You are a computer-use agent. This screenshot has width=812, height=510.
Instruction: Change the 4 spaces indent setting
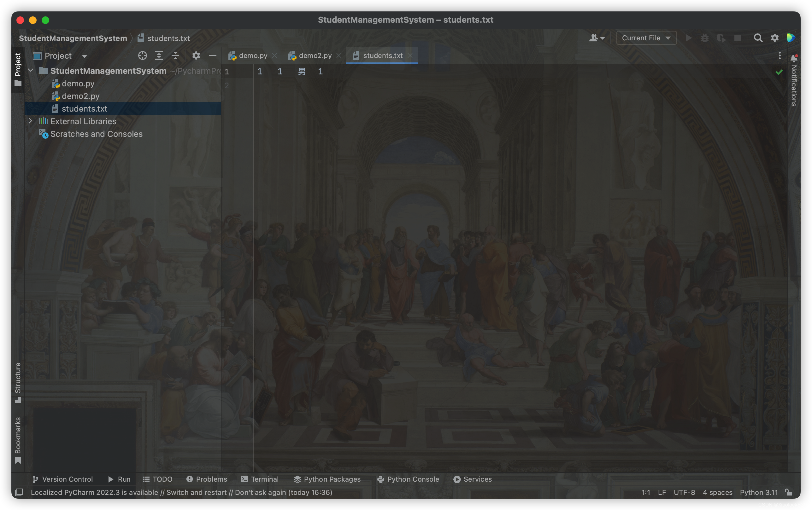(x=717, y=492)
